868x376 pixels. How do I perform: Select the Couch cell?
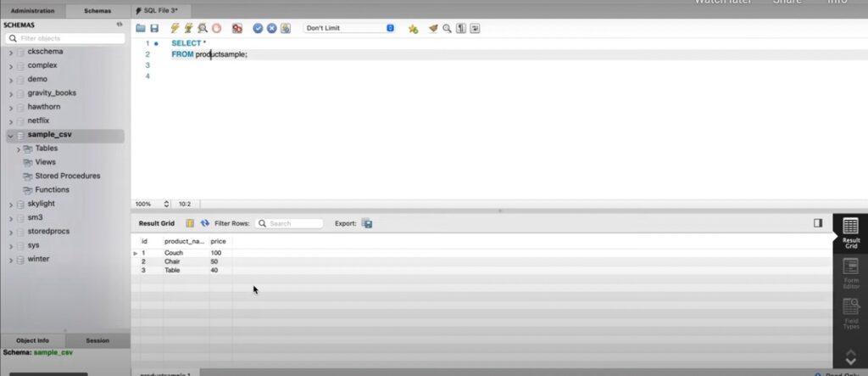click(x=173, y=253)
